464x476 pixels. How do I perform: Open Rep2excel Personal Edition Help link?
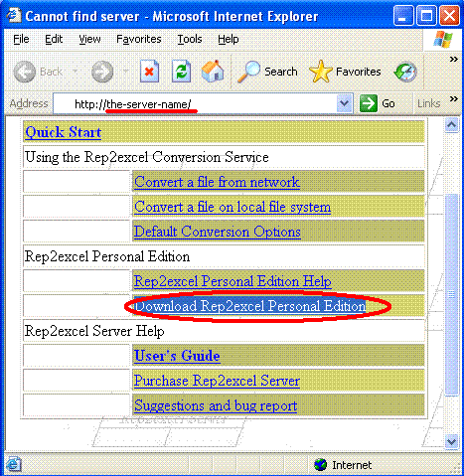pos(232,281)
